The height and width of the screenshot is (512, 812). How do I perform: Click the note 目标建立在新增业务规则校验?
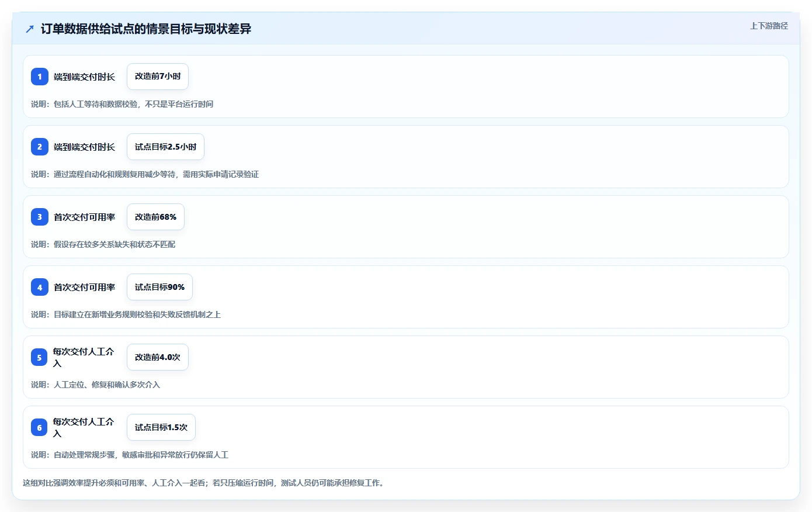[126, 314]
